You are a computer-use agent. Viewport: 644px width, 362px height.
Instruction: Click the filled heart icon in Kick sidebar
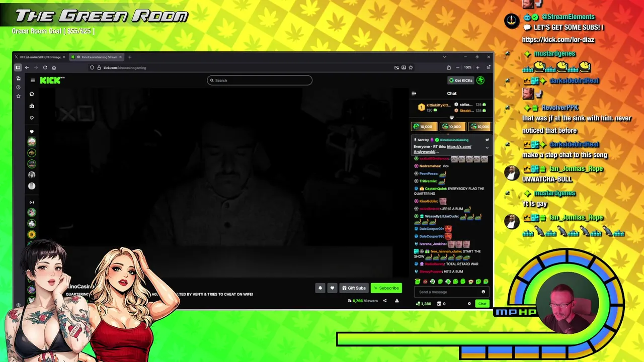[x=32, y=132]
